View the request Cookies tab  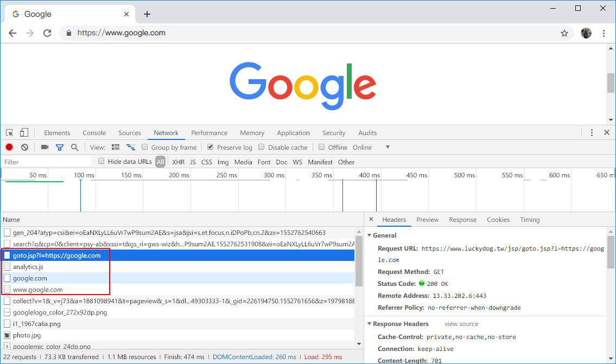point(498,220)
